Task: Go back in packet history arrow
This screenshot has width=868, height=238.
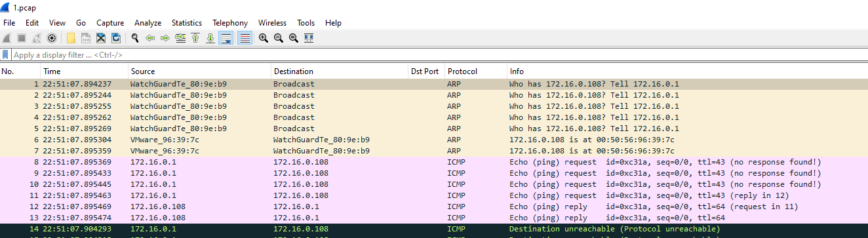Action: click(x=150, y=38)
